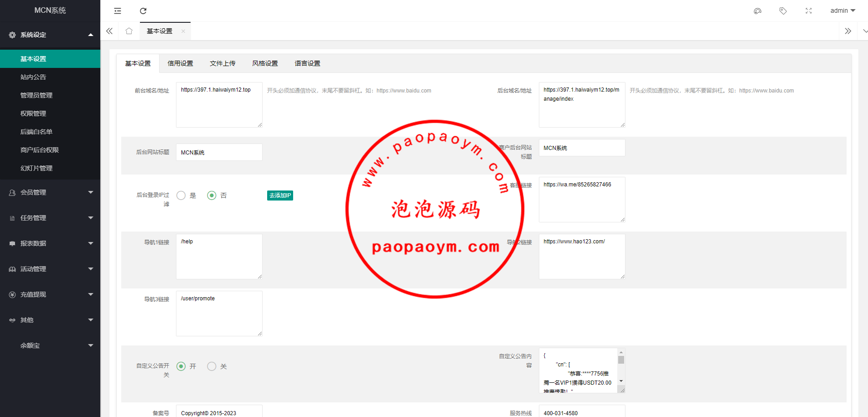Image resolution: width=868 pixels, height=417 pixels.
Task: Expand the 活动管理 menu
Action: 91,269
